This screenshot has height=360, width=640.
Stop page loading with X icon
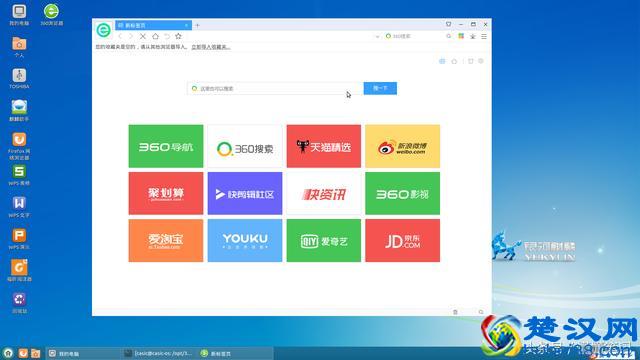pos(143,36)
